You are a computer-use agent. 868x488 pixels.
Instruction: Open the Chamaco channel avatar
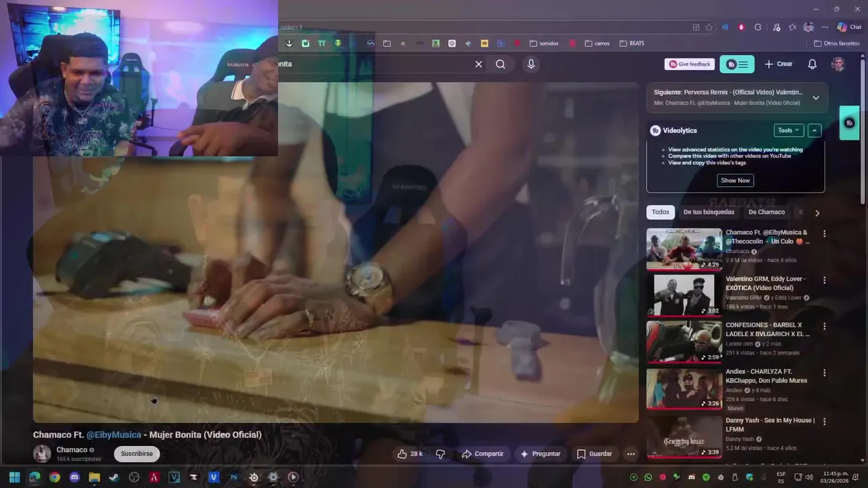(x=42, y=454)
